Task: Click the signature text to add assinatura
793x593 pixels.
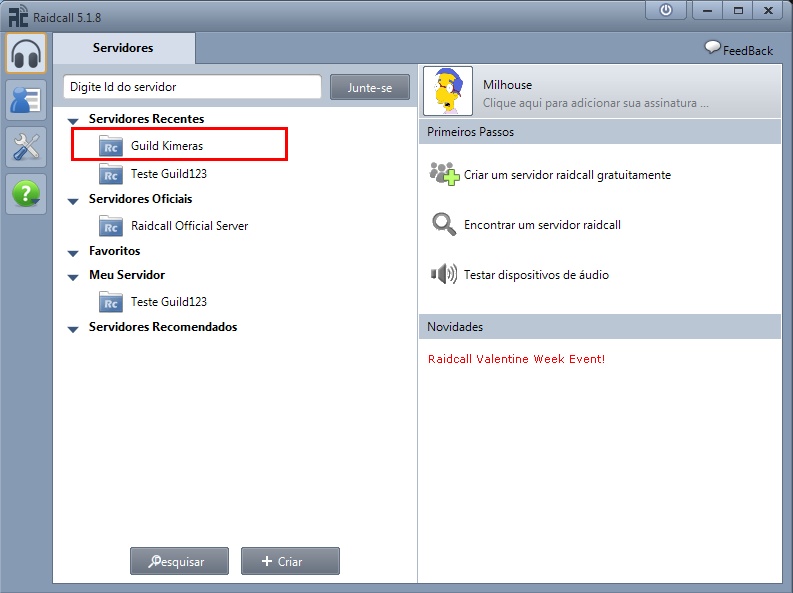Action: click(x=595, y=103)
